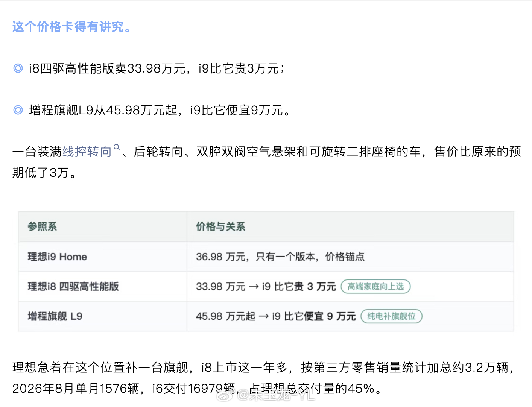Click the first circular bullet icon before i8四驱

(18, 68)
